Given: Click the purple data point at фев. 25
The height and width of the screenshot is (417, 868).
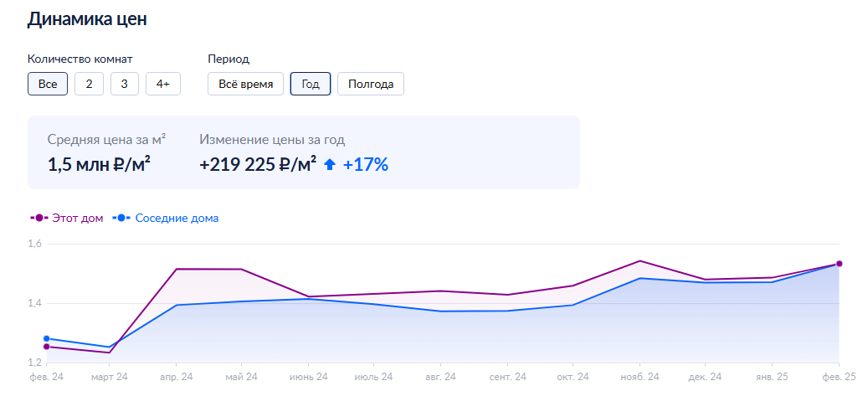Looking at the screenshot, I should 840,264.
